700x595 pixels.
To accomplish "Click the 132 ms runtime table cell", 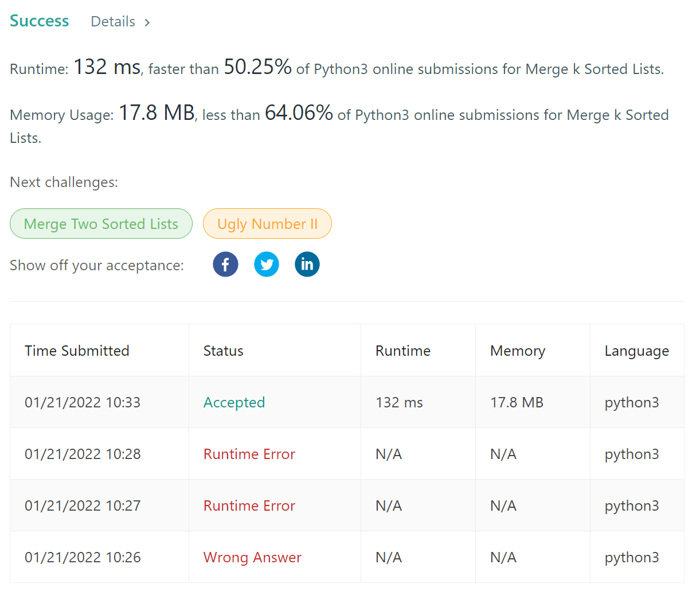I will pos(399,402).
